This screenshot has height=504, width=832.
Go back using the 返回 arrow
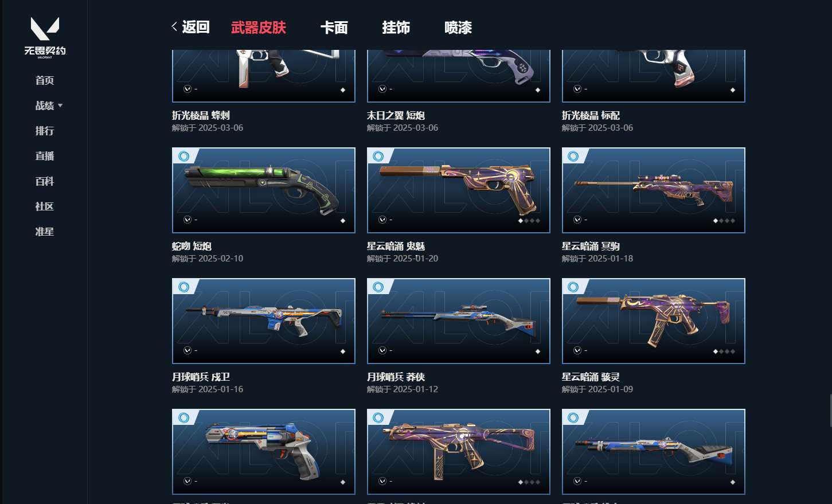coord(190,27)
